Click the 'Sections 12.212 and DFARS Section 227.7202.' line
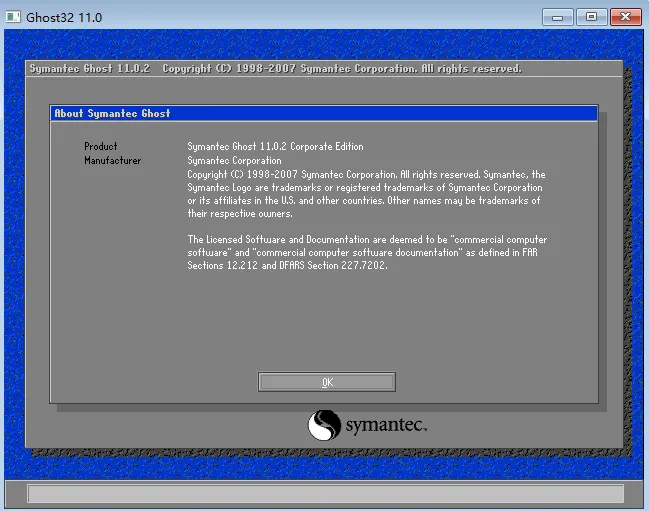The image size is (649, 511). point(287,265)
